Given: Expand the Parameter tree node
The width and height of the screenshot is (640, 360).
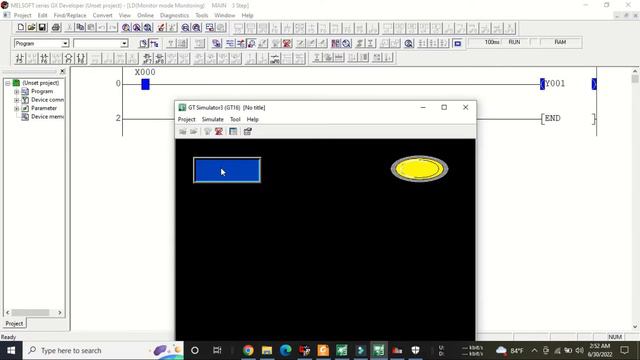Looking at the screenshot, I should pyautogui.click(x=17, y=109).
